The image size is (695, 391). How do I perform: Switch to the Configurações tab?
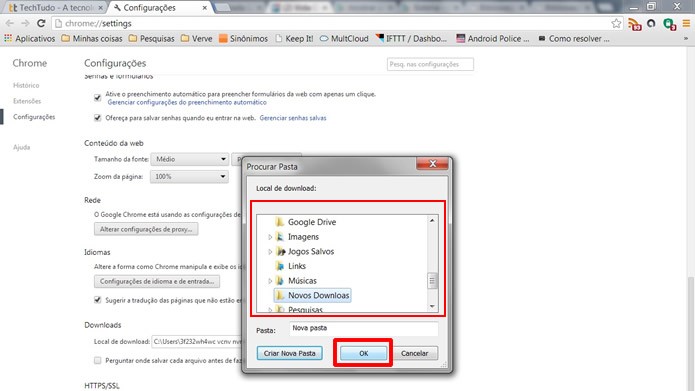click(x=160, y=8)
